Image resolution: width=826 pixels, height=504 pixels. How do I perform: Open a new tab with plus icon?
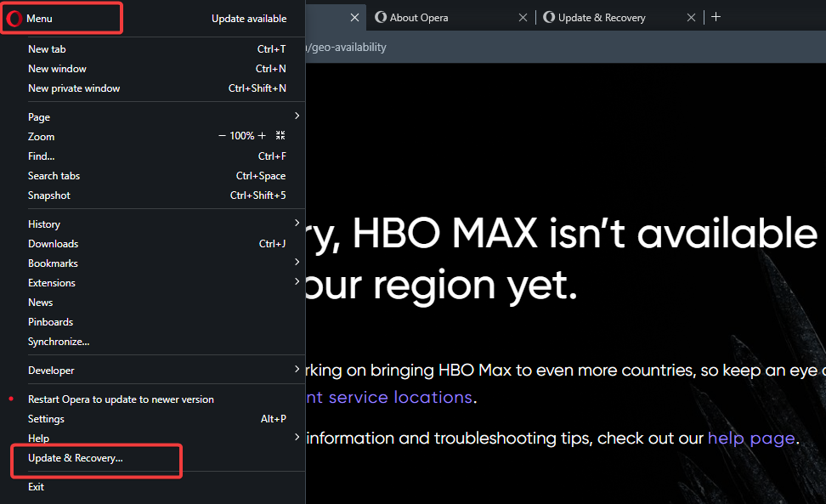tap(716, 17)
